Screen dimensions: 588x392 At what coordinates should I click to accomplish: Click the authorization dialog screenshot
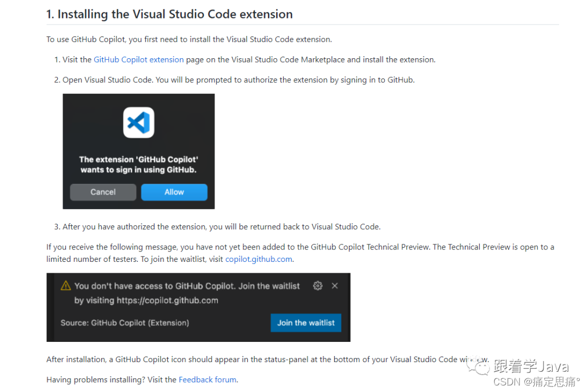138,151
